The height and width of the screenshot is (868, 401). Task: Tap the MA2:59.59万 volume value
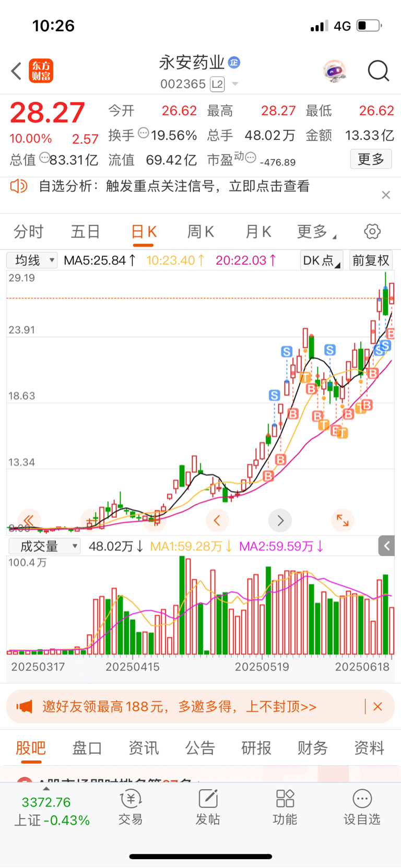pos(281,546)
